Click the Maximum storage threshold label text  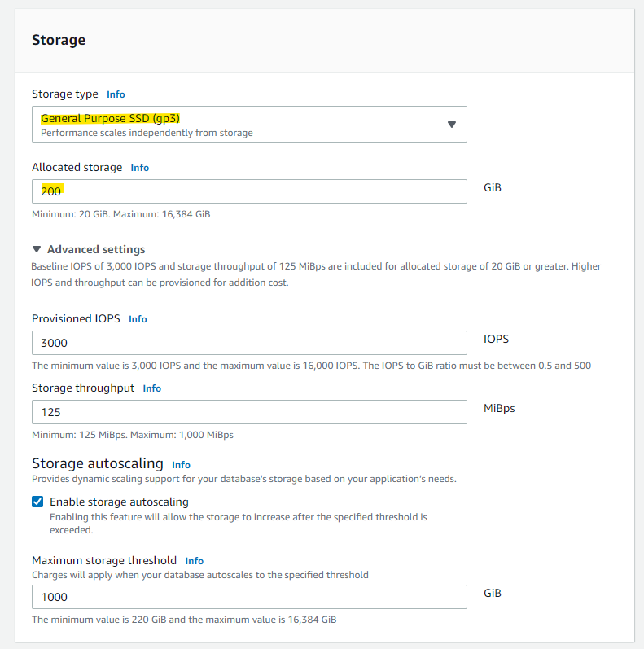[103, 560]
